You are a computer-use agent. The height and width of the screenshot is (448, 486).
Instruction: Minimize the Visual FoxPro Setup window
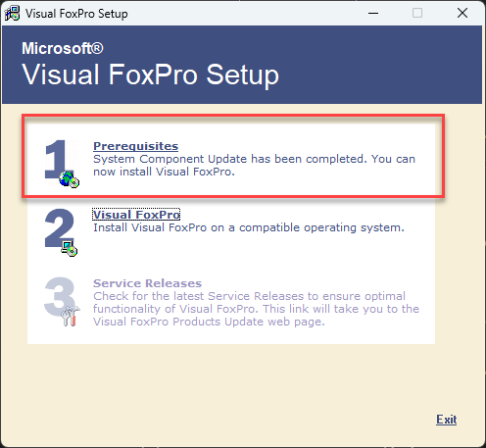[373, 14]
